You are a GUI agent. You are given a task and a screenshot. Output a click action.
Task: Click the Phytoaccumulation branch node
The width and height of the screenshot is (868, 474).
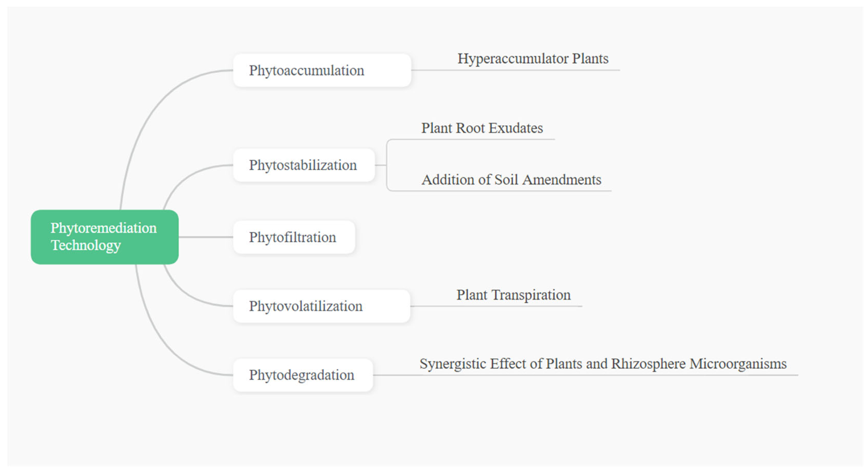click(322, 70)
